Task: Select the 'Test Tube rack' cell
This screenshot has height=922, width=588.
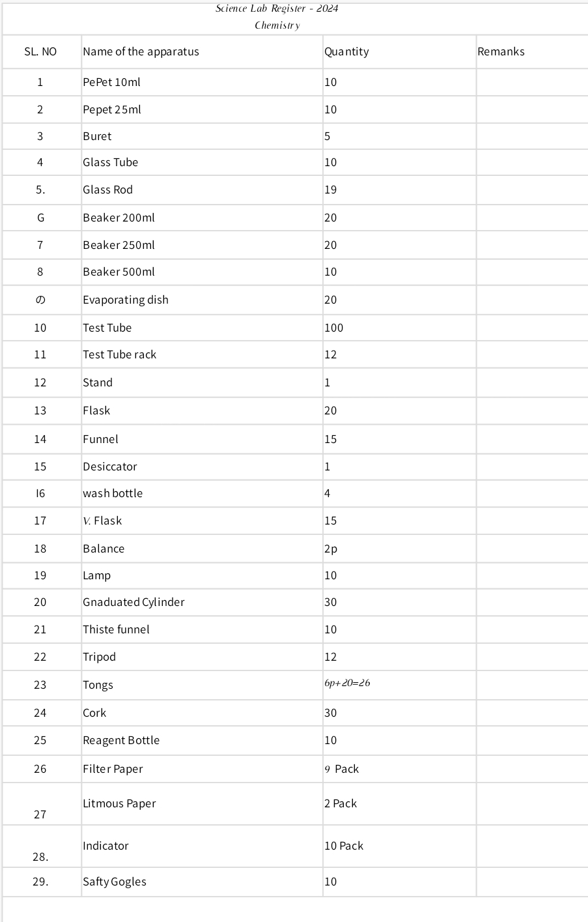Action: [120, 354]
